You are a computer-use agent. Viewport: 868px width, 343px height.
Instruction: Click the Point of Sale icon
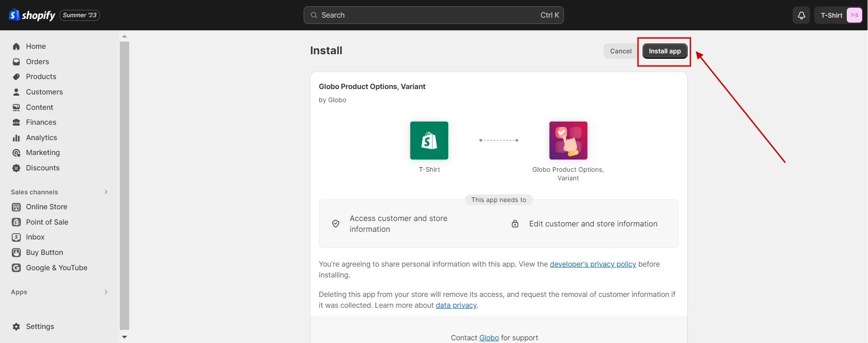16,222
